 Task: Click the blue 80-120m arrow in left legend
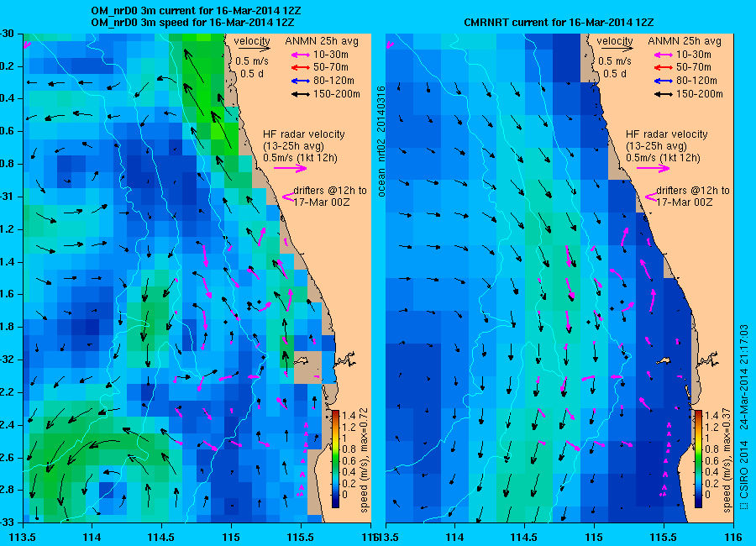[301, 81]
